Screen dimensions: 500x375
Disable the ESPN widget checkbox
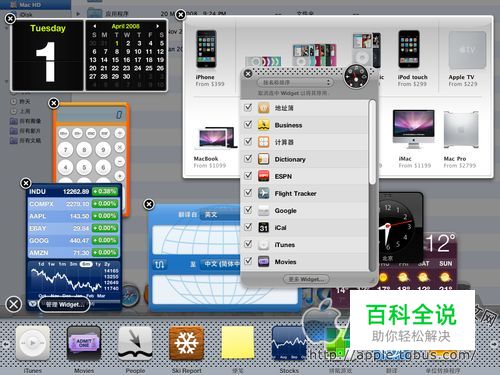click(248, 176)
